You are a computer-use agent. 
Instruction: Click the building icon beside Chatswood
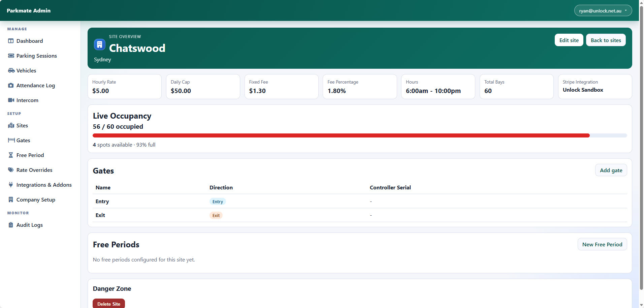coord(99,44)
